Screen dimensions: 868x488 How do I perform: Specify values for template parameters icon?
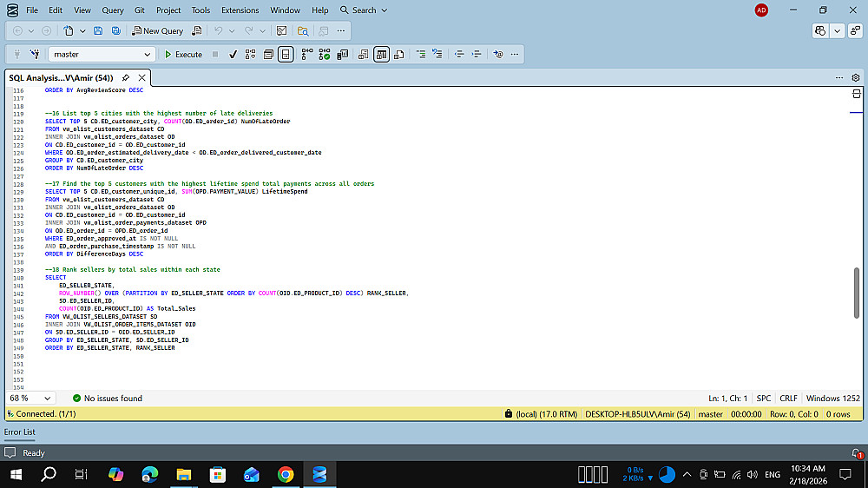point(498,55)
